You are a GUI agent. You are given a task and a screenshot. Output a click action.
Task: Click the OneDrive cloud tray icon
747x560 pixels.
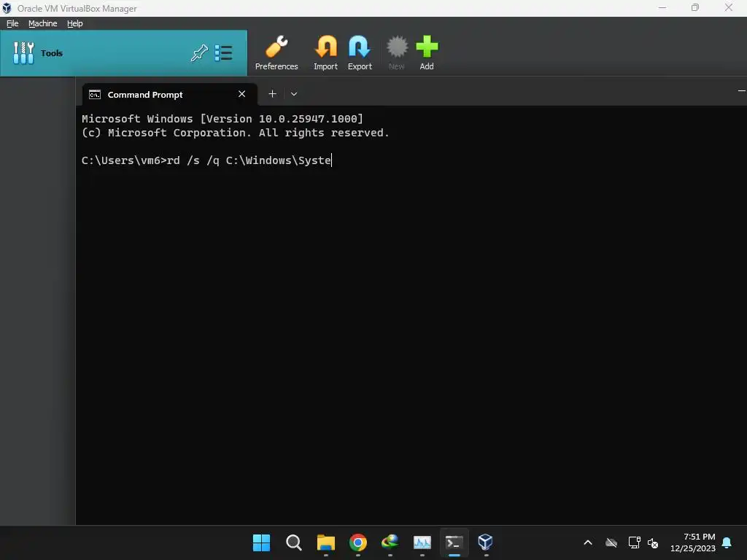click(611, 542)
